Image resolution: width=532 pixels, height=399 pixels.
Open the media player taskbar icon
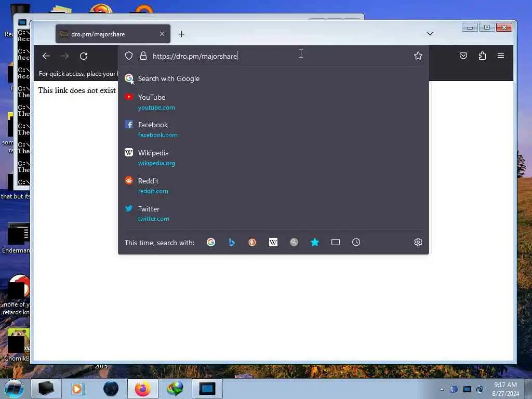[x=77, y=389]
